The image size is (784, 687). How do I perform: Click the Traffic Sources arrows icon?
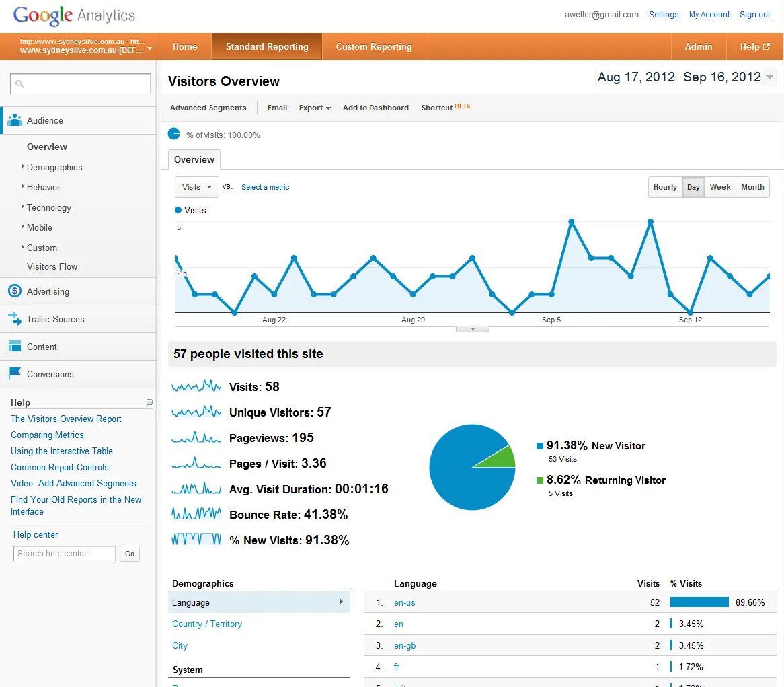(15, 318)
